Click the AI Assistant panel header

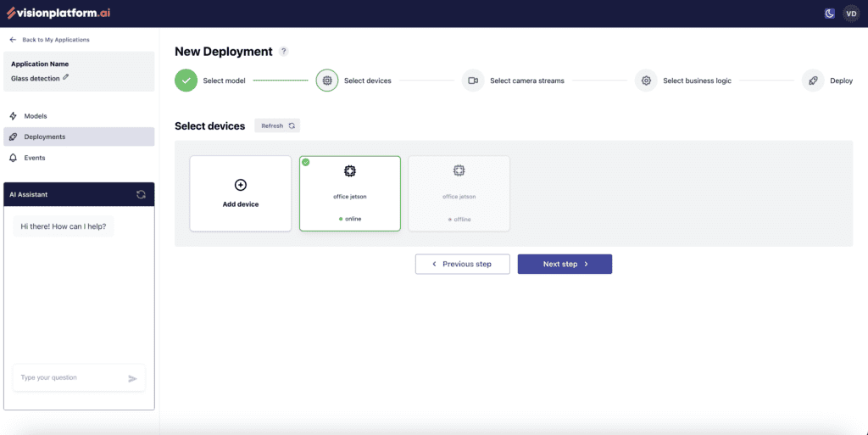coord(79,194)
